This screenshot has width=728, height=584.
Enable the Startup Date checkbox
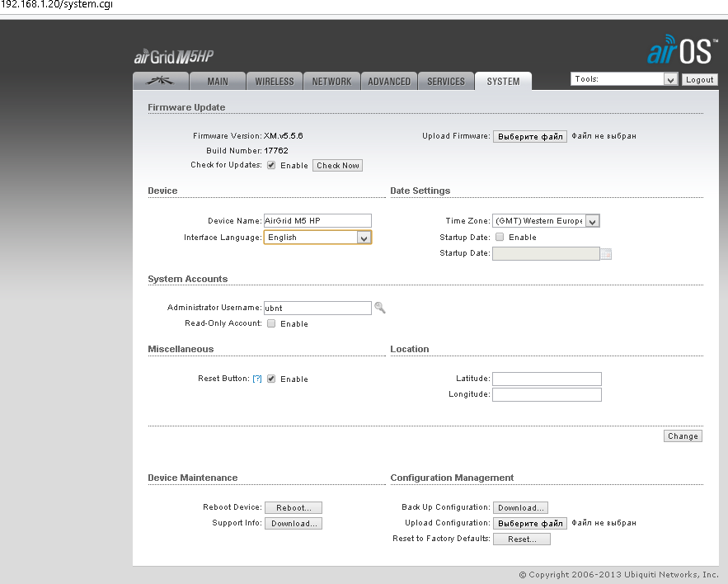coord(500,237)
